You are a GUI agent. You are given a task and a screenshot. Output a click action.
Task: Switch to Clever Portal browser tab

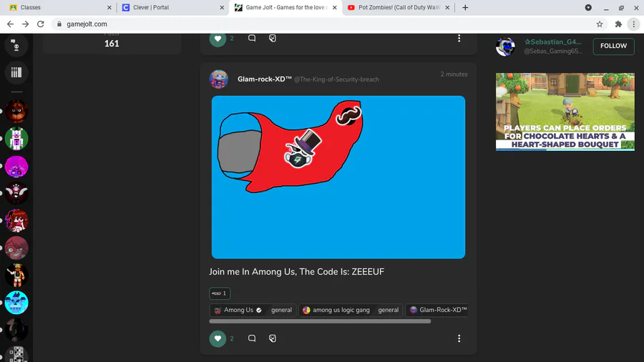click(172, 7)
